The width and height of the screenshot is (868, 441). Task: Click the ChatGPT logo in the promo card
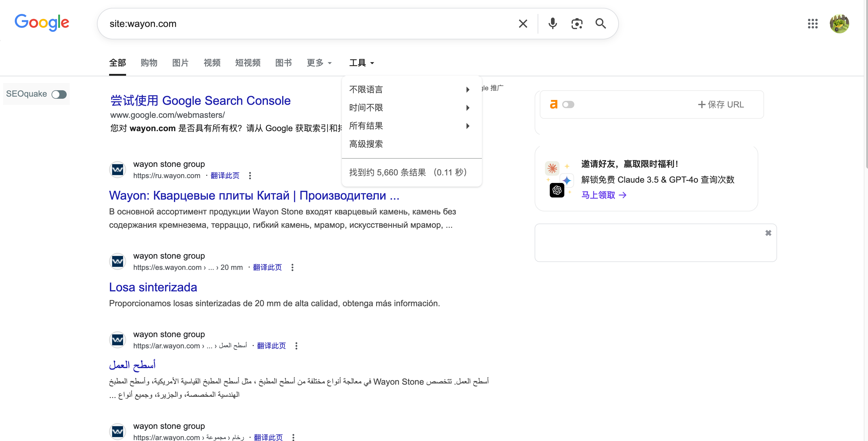[x=557, y=190]
